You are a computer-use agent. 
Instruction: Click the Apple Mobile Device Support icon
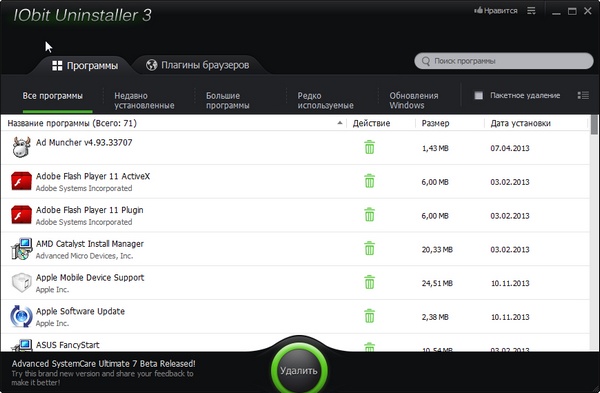pos(21,282)
